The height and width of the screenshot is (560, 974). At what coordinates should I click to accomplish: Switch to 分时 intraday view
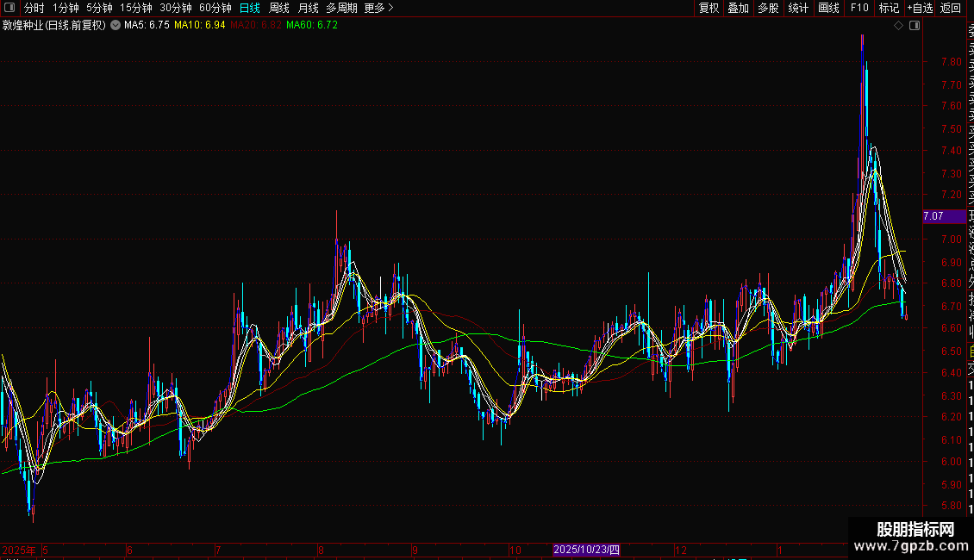tap(34, 8)
